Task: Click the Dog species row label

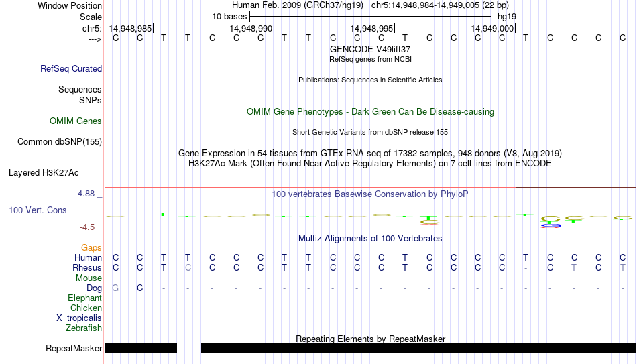Action: pyautogui.click(x=94, y=288)
